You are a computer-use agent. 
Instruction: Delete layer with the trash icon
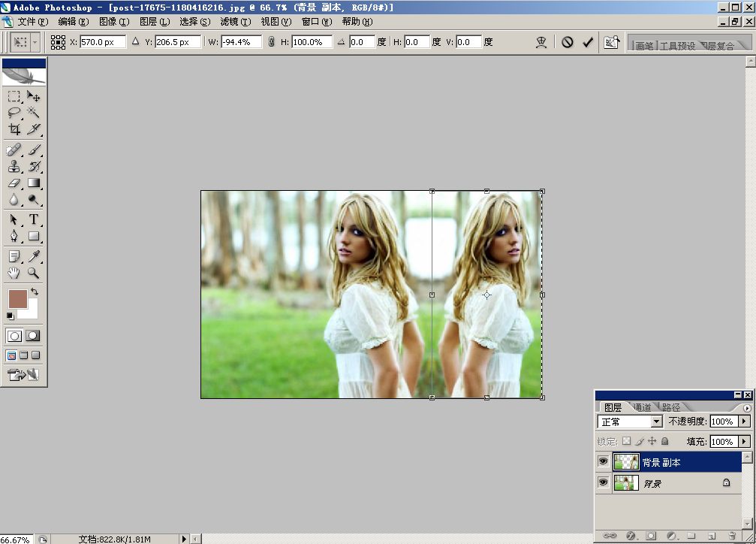tap(731, 536)
